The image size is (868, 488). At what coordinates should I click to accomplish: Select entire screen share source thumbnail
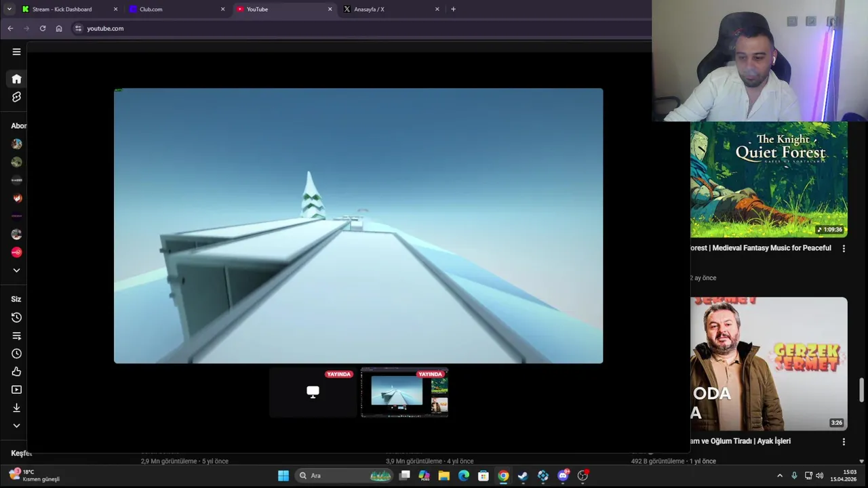click(x=313, y=392)
